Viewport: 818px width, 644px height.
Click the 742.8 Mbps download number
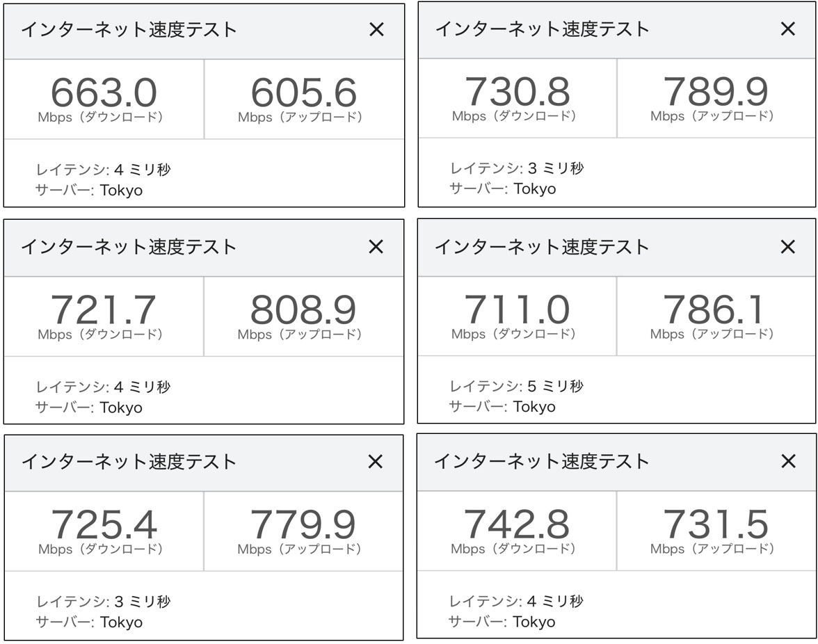tap(516, 524)
